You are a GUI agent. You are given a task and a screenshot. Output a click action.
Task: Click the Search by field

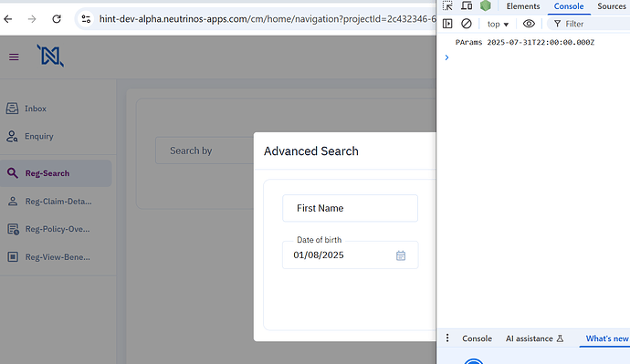205,151
